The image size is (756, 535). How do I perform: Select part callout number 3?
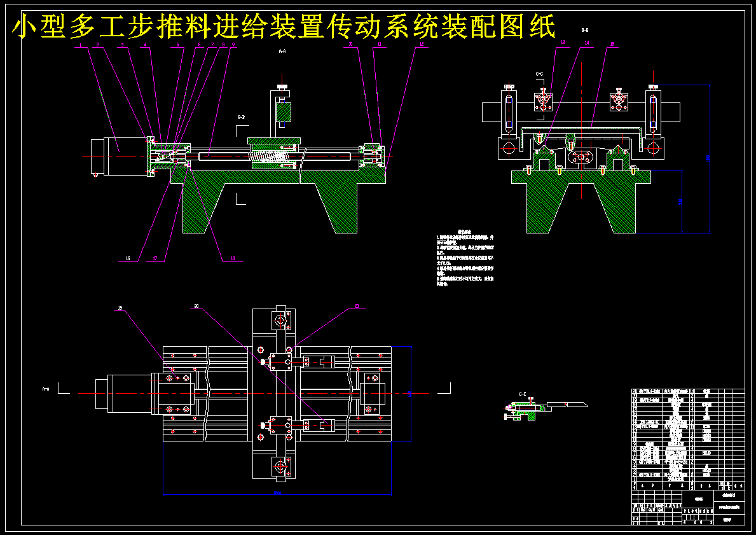(123, 45)
